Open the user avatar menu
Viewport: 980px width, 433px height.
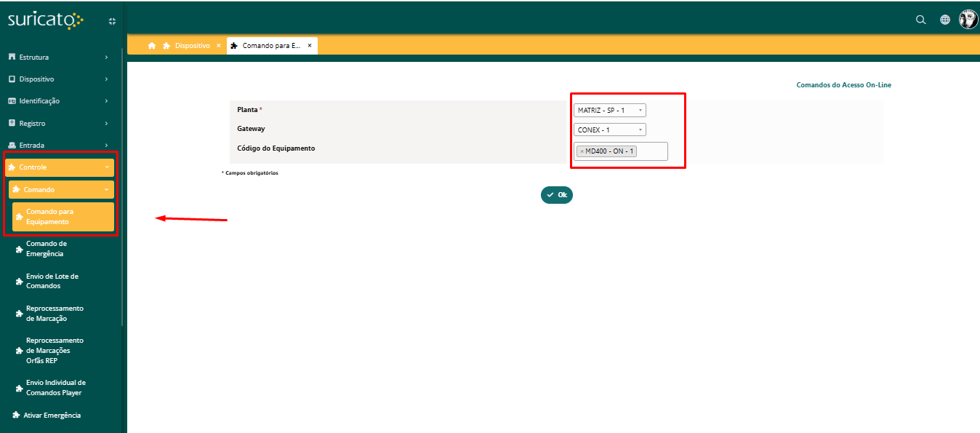click(968, 20)
